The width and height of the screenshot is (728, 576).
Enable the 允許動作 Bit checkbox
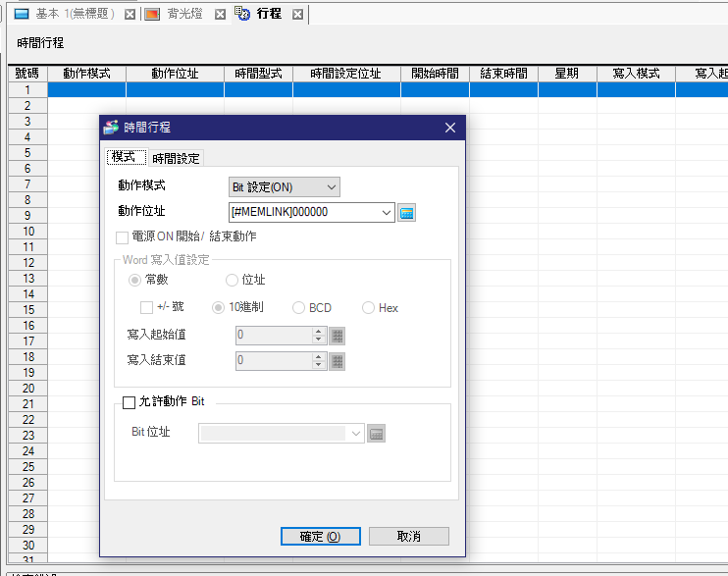point(129,402)
